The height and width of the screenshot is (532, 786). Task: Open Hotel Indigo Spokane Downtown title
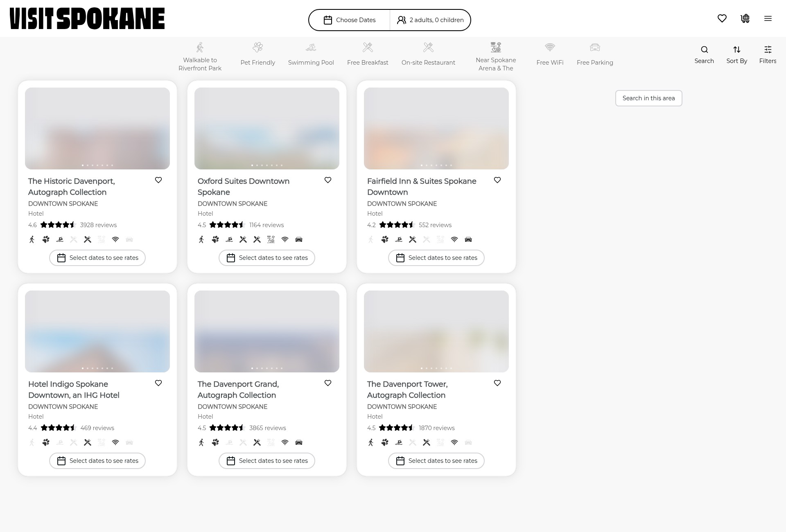(x=74, y=390)
